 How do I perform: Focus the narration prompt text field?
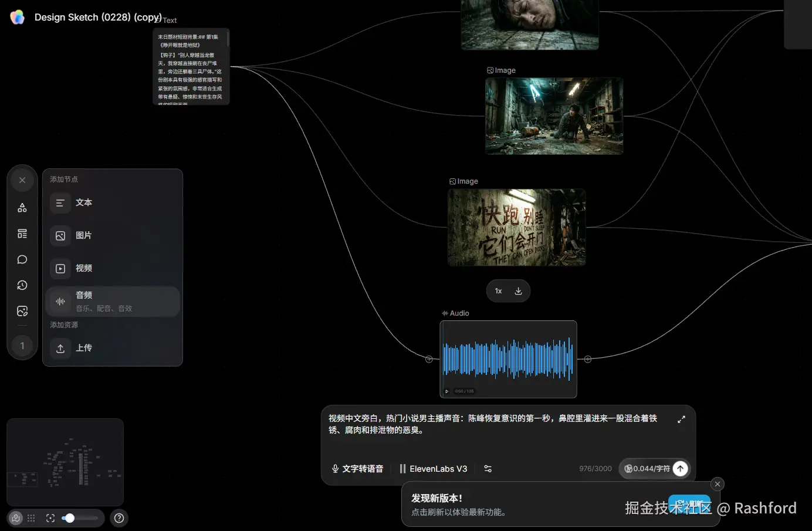[x=493, y=424]
